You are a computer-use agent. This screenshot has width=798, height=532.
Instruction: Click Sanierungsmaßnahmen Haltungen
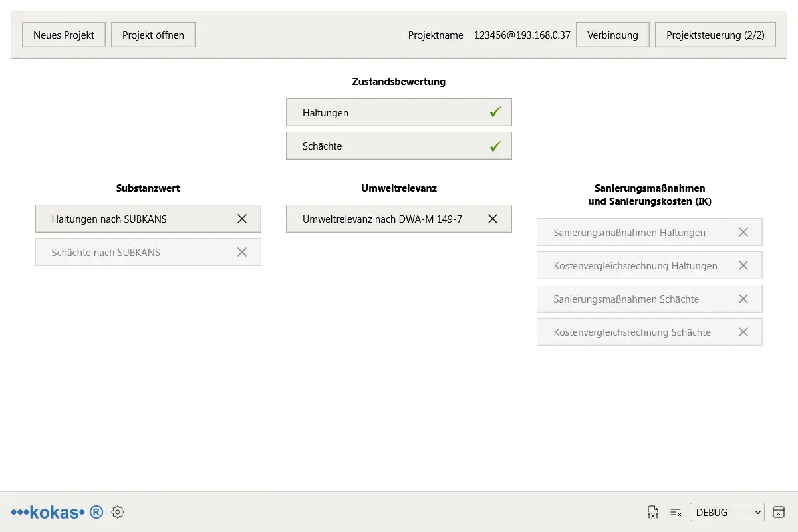[650, 232]
